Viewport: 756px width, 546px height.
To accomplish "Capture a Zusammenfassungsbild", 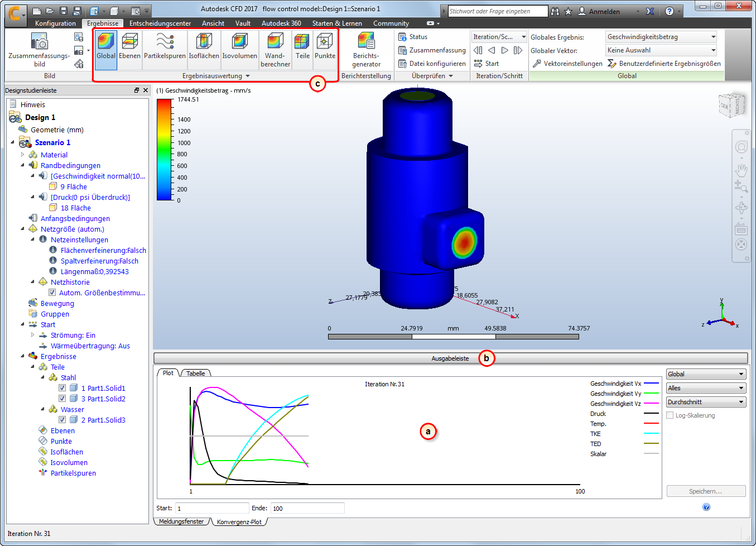I will (x=39, y=49).
